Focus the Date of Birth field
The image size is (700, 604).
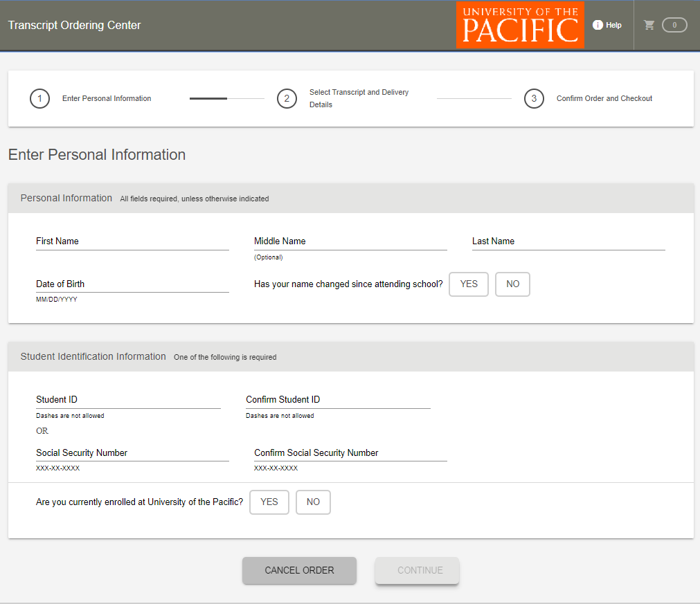(132, 284)
